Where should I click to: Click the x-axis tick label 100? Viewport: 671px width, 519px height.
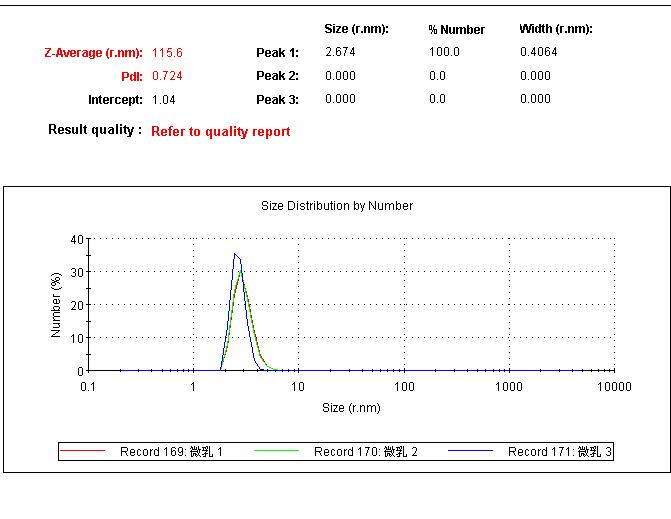(x=404, y=387)
